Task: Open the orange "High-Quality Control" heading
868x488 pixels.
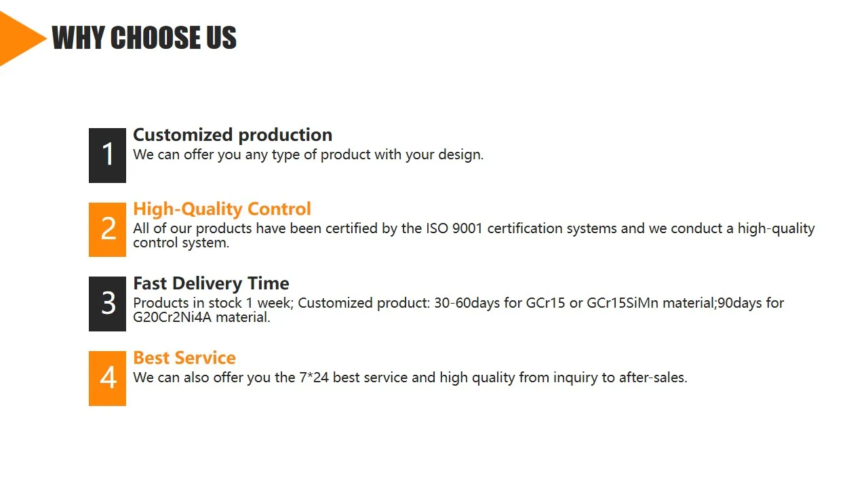Action: [222, 209]
